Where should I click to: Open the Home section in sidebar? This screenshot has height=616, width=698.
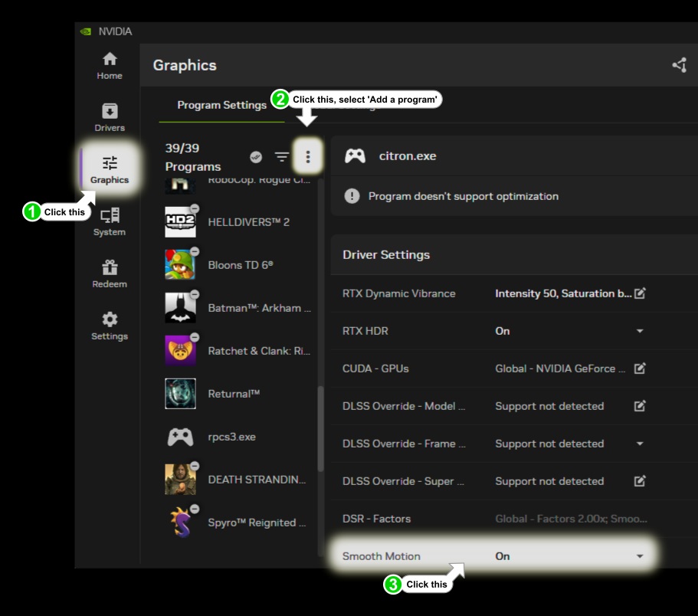point(110,67)
